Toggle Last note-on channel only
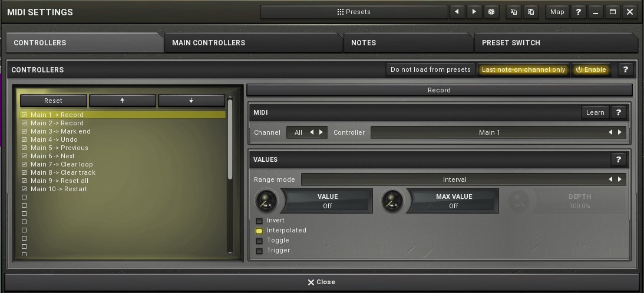Image resolution: width=644 pixels, height=293 pixels. point(523,70)
